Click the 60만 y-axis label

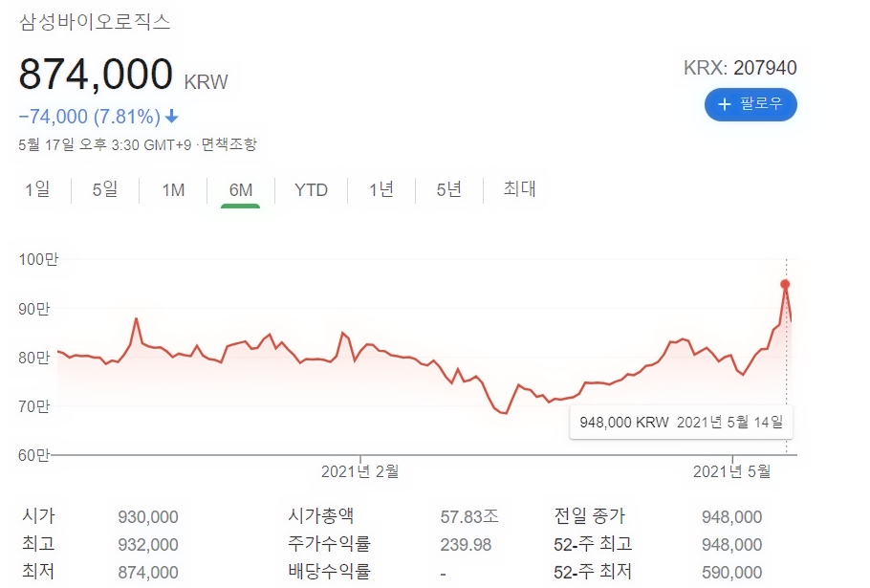point(34,455)
